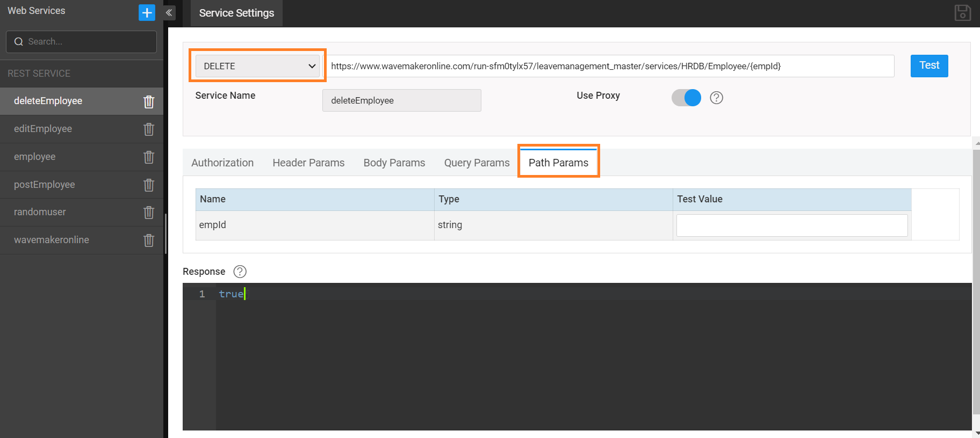Select the Query Params tab

477,163
